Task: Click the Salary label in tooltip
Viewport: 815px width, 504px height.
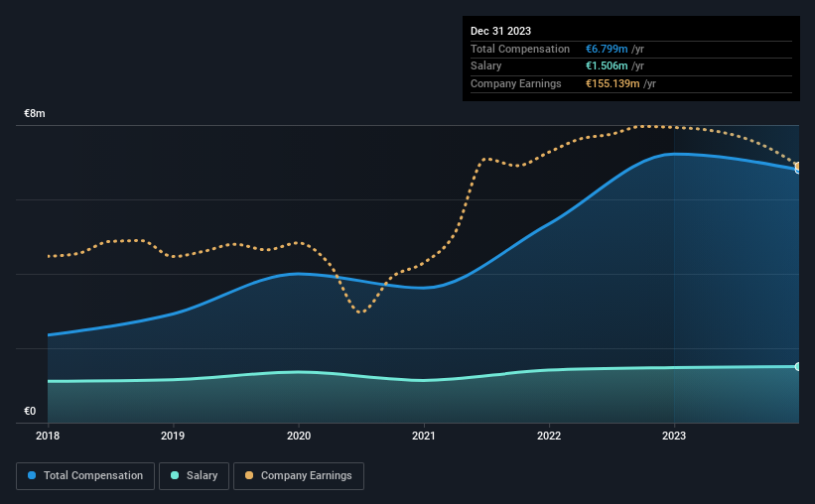Action: [x=486, y=66]
